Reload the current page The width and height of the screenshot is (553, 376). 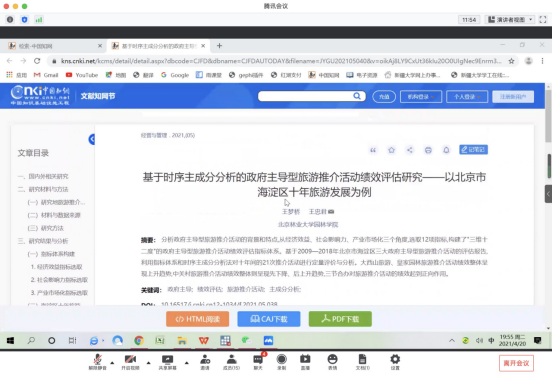(x=37, y=61)
